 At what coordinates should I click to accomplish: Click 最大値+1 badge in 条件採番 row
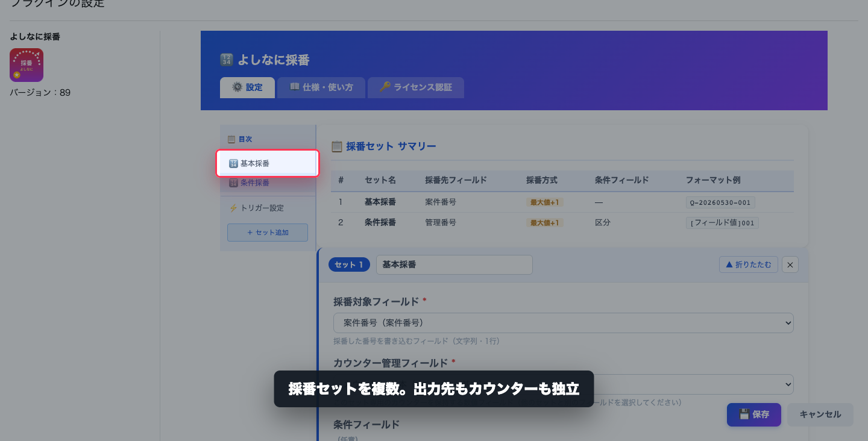pos(545,222)
